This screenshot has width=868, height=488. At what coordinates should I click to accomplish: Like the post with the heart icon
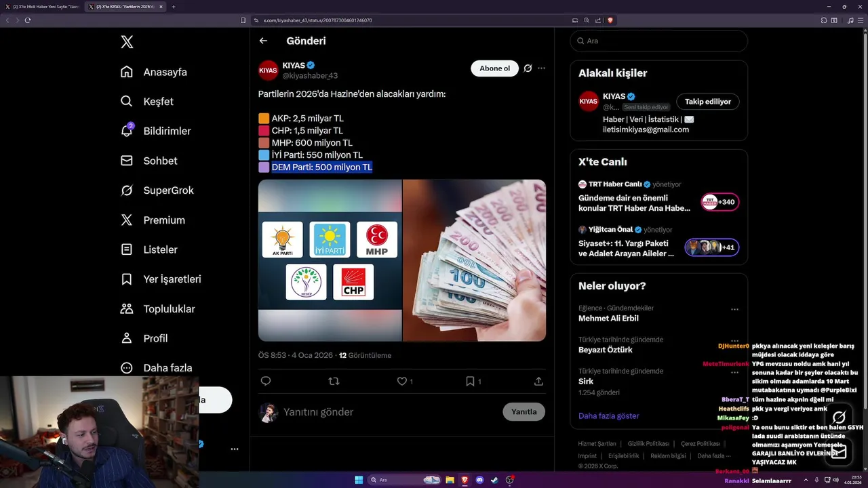[402, 382]
